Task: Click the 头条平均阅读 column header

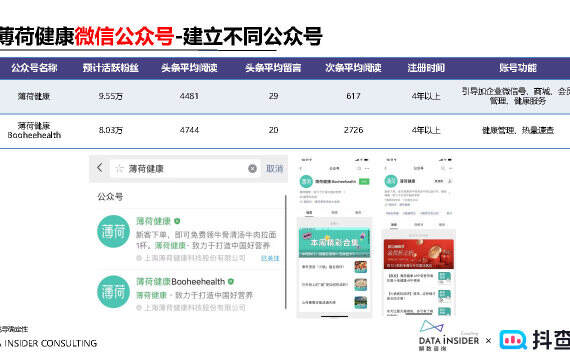Action: [189, 68]
